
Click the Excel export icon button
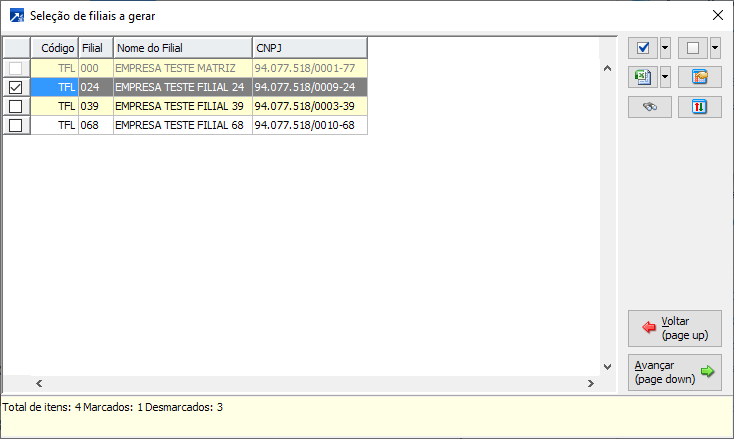coord(643,77)
